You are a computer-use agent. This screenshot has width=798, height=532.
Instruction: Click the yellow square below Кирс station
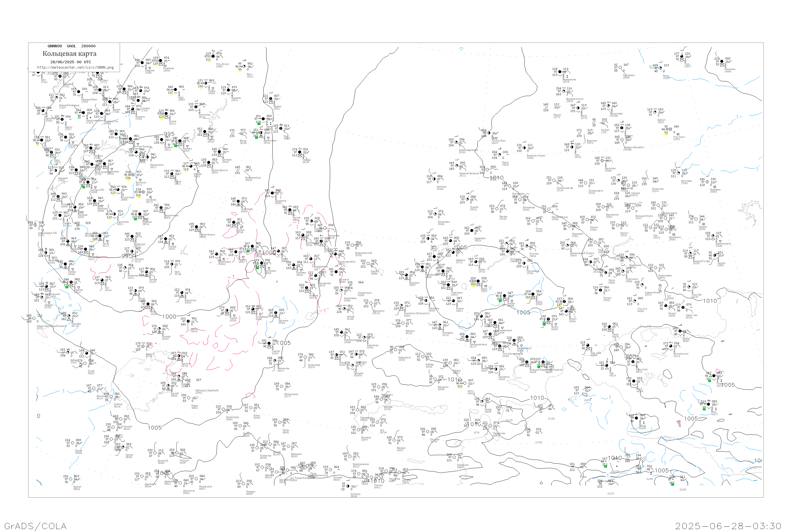point(171,94)
